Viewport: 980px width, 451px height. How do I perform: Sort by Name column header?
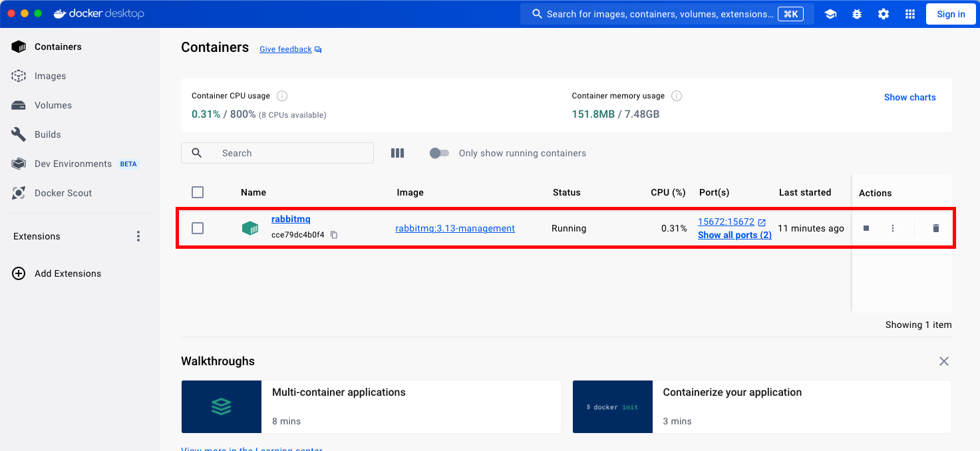click(253, 192)
